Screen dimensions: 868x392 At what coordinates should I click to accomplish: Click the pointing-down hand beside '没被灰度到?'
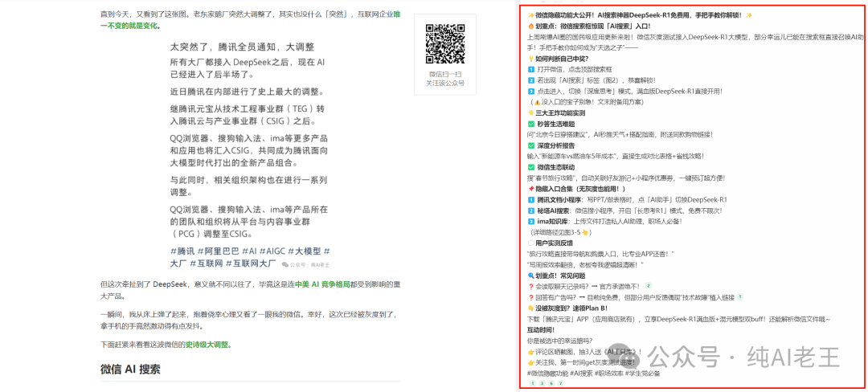click(531, 308)
